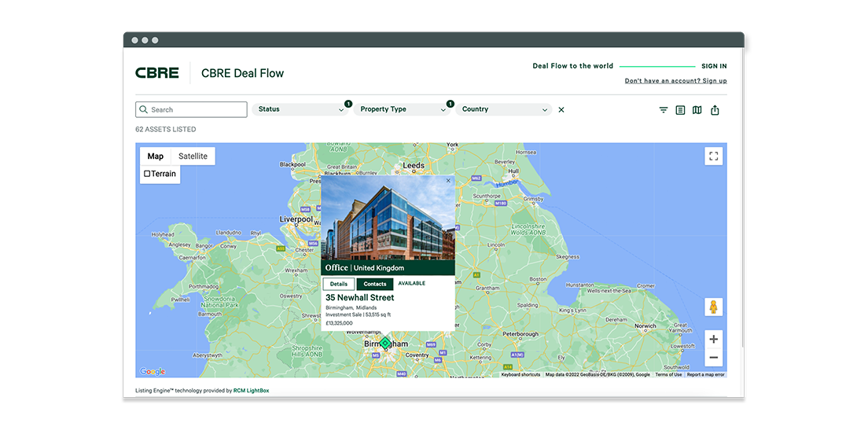Click the share/export icon
This screenshot has width=868, height=434.
point(715,110)
